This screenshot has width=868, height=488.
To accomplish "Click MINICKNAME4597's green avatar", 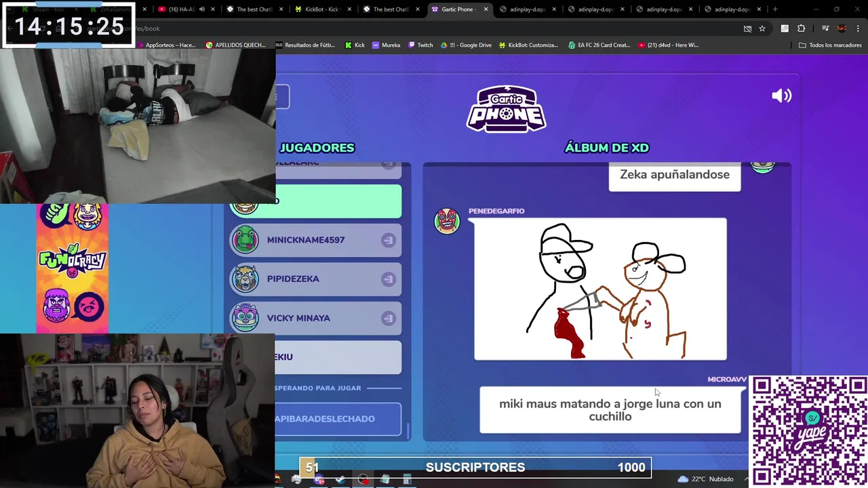I will pos(245,240).
